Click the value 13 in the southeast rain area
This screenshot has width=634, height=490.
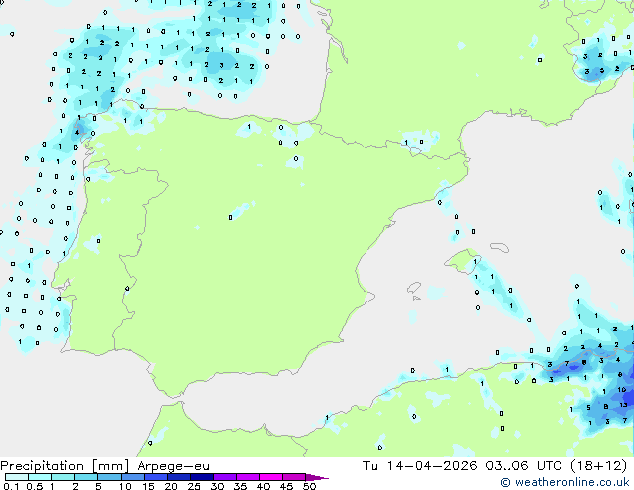tap(623, 405)
